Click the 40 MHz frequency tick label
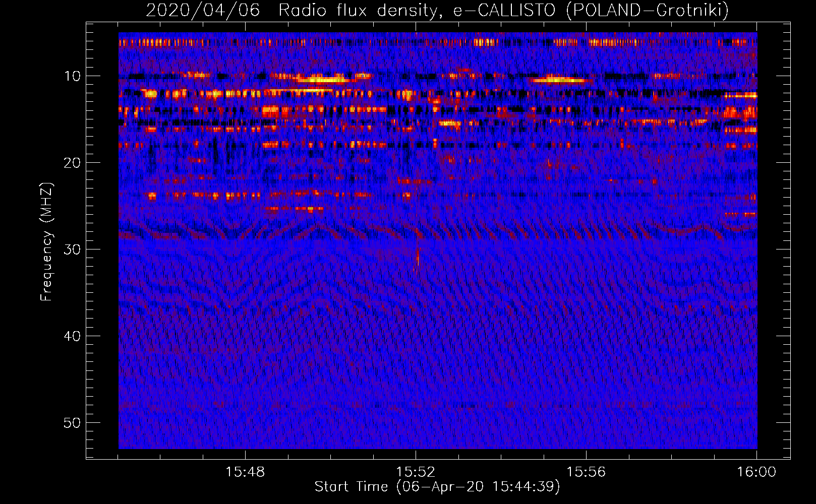 (73, 336)
